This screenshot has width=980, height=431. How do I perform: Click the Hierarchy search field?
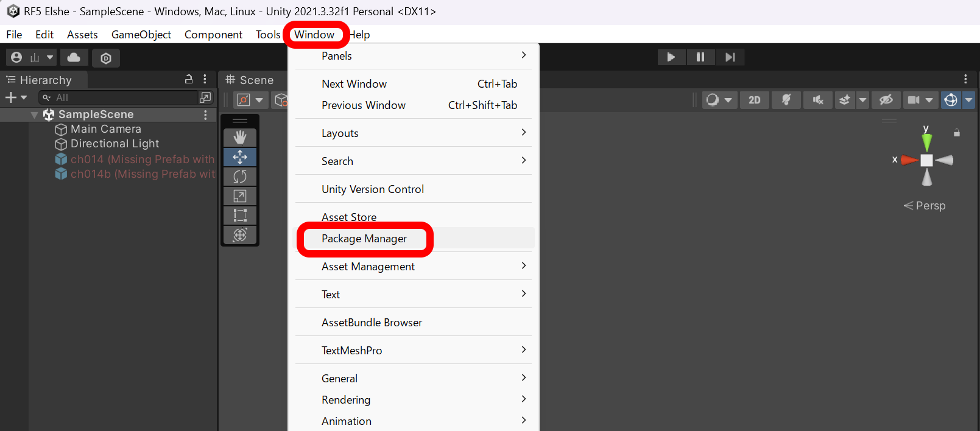(118, 97)
